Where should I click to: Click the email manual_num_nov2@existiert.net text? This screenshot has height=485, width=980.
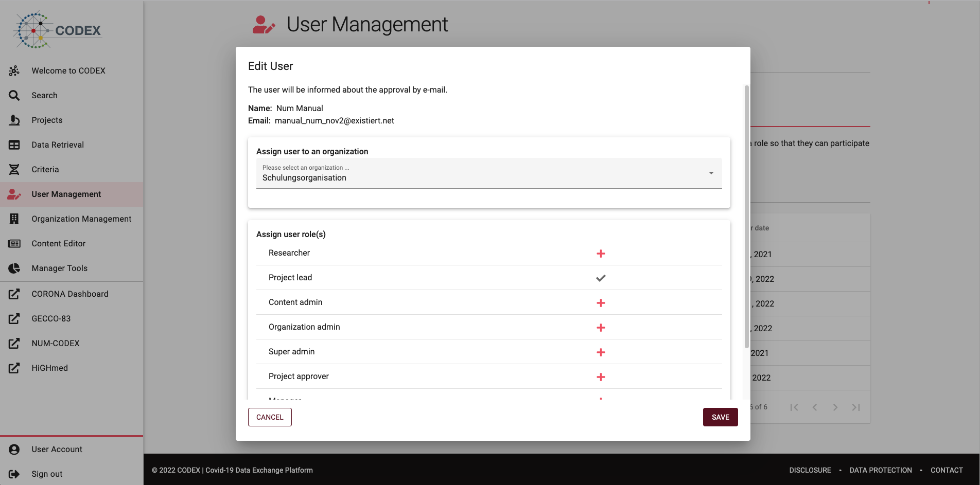point(335,121)
